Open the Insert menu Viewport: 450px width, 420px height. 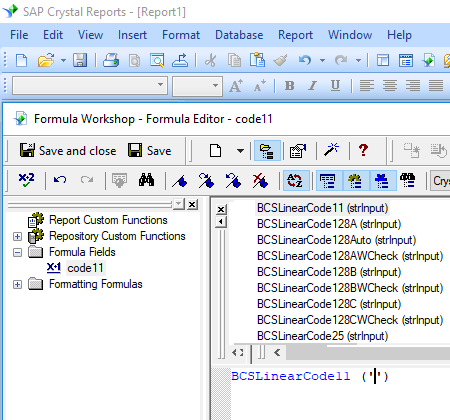click(132, 35)
